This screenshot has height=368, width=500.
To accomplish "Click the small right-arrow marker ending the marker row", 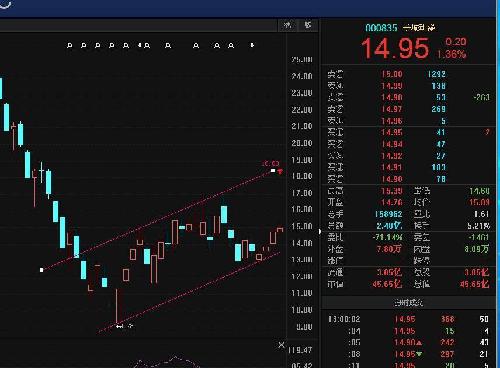I will click(252, 45).
